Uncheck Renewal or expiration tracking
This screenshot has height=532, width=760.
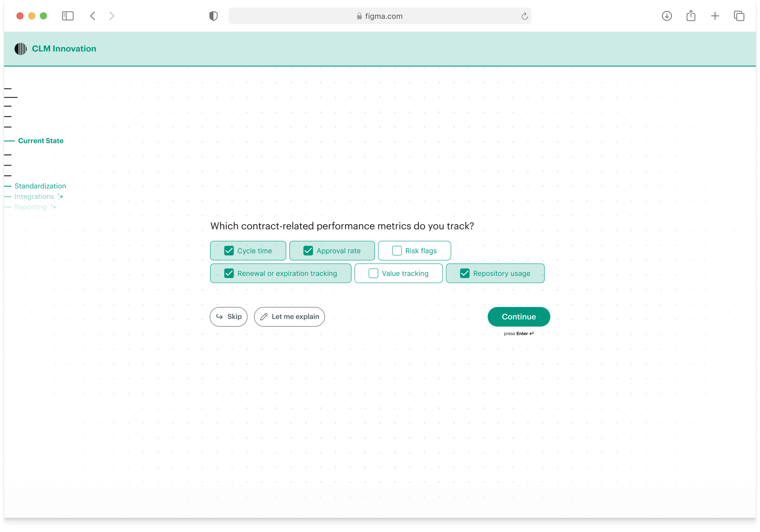tap(229, 273)
